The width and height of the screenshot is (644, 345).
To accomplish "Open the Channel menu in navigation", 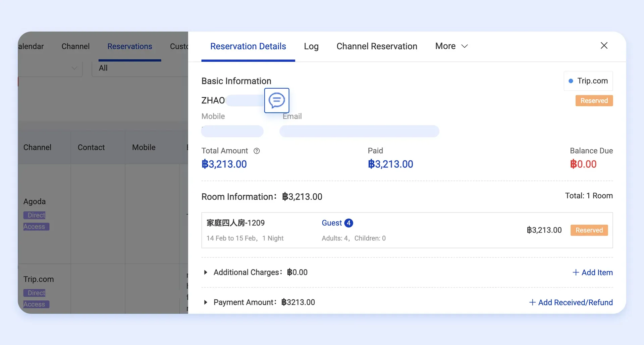I will [x=75, y=46].
